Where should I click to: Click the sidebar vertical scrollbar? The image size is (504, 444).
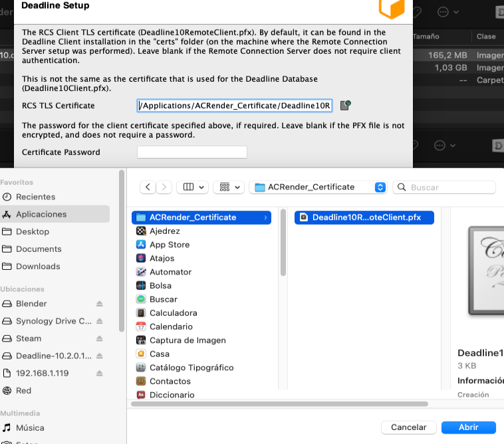122,251
